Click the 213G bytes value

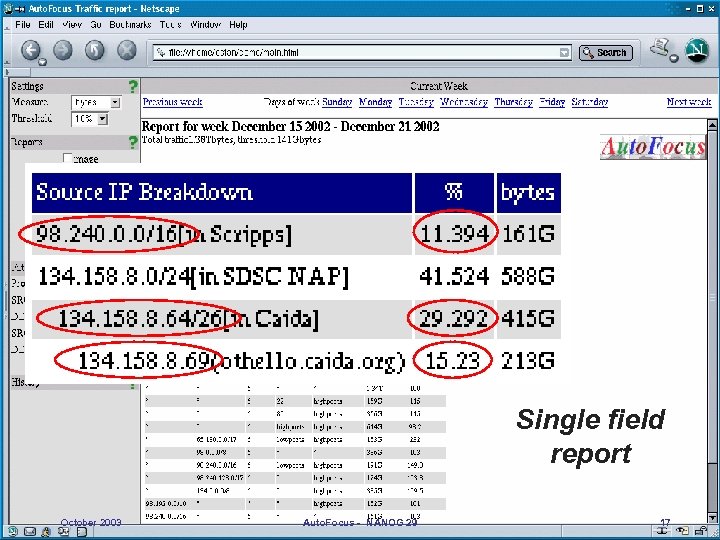(x=528, y=361)
